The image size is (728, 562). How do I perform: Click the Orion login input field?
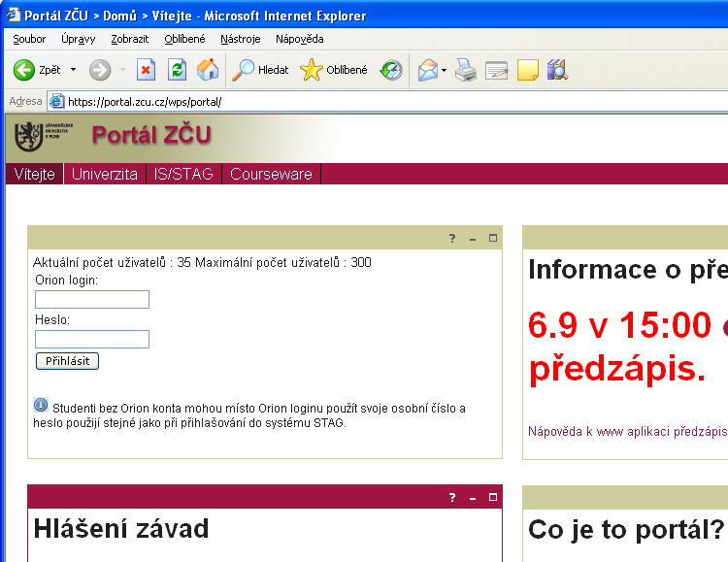(x=92, y=300)
